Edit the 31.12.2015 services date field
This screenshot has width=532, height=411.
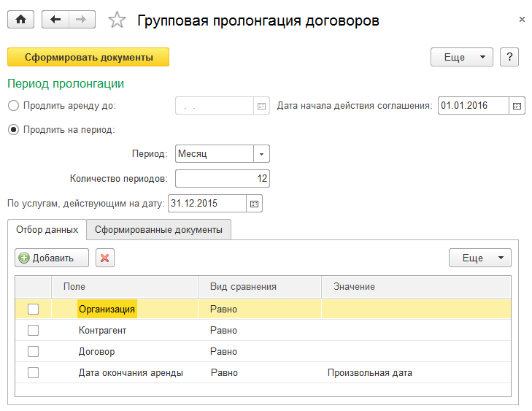[207, 204]
